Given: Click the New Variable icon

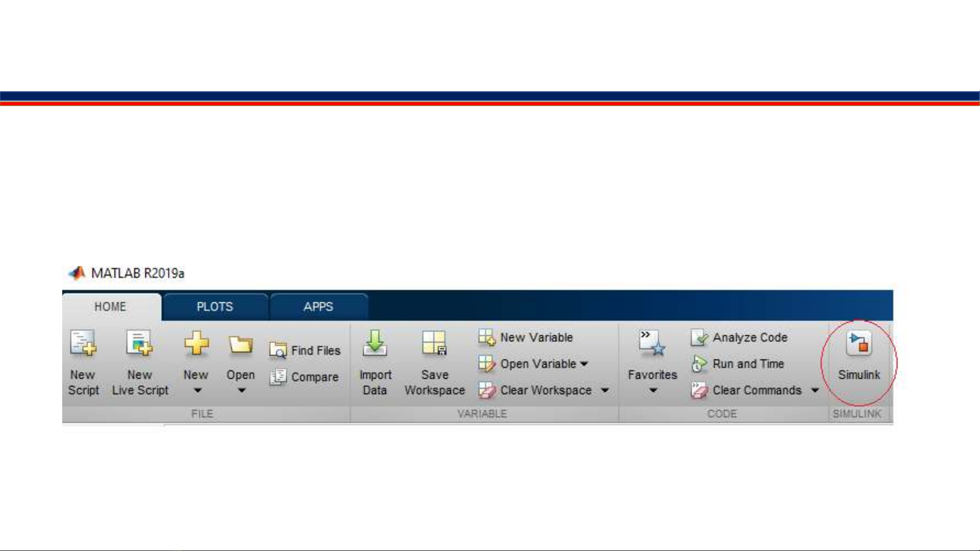Looking at the screenshot, I should 486,337.
